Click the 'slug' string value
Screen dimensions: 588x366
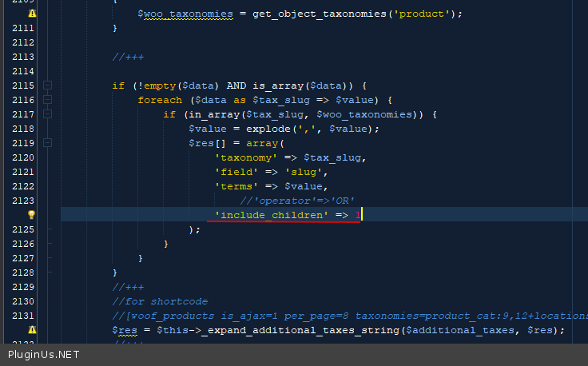[304, 172]
